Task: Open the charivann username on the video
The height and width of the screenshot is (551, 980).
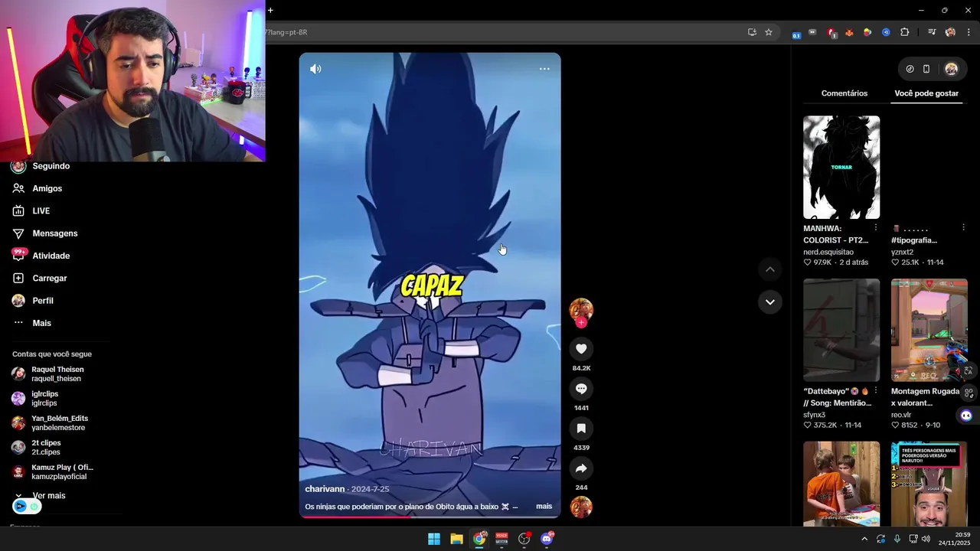Action: [x=325, y=489]
